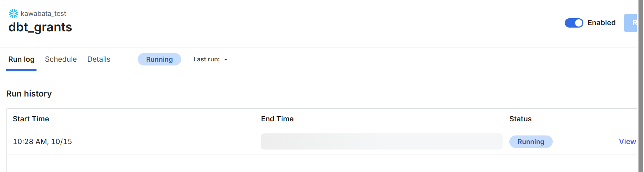Click the Run history heading
The image size is (644, 172).
(x=29, y=94)
